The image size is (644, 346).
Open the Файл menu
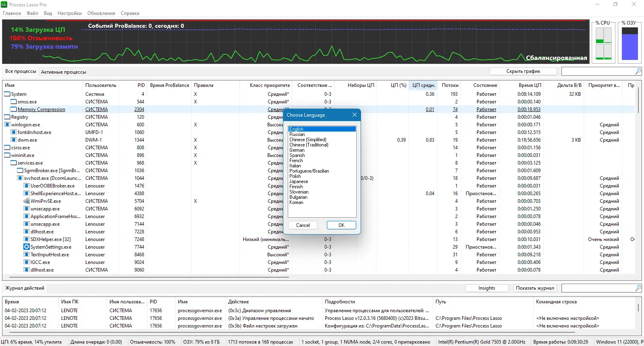33,13
